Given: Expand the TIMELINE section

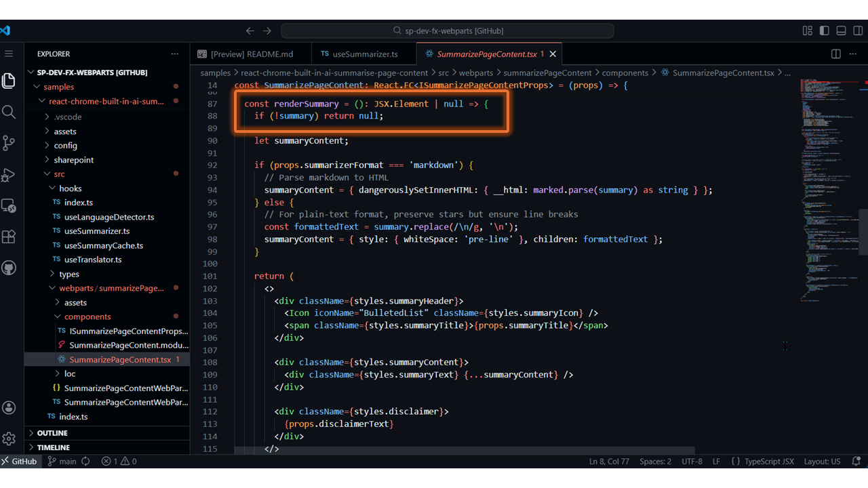Looking at the screenshot, I should [53, 447].
